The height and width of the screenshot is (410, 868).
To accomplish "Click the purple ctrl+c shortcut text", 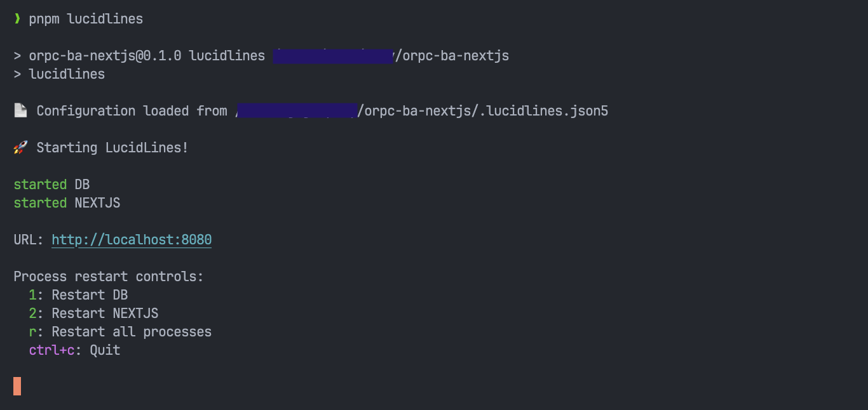I will click(51, 350).
